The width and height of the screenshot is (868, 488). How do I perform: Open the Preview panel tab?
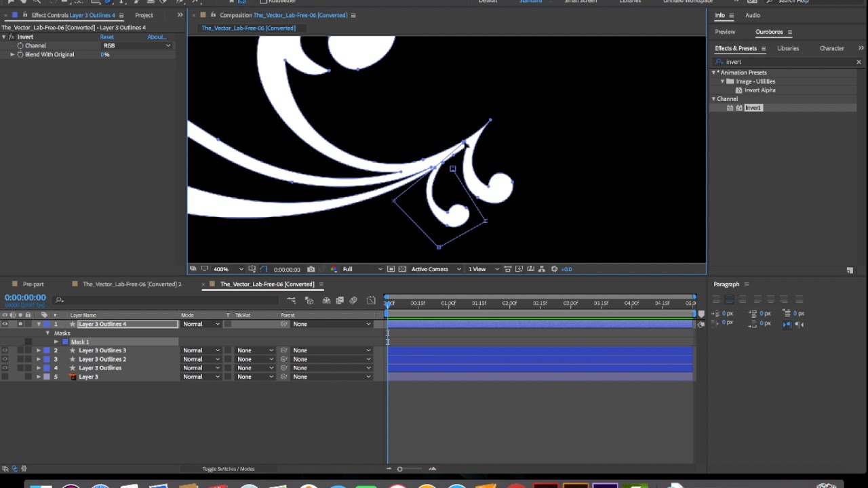[x=725, y=32]
